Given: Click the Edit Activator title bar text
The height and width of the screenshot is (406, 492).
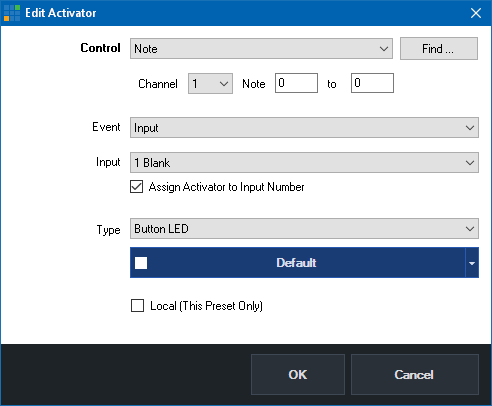Looking at the screenshot, I should pos(61,13).
